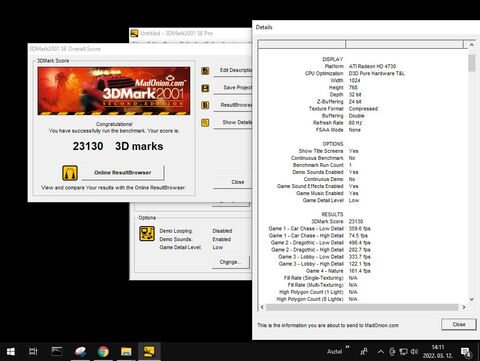Click the second column header in Details list

click(404, 45)
